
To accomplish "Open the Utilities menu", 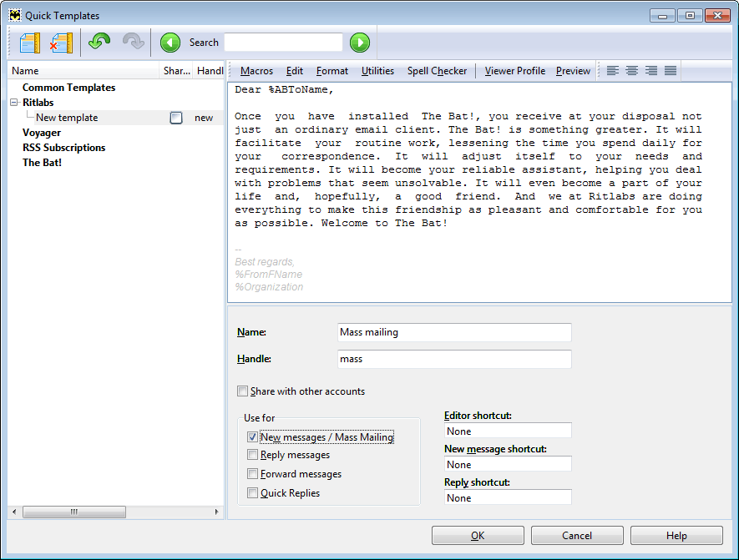I will [377, 71].
